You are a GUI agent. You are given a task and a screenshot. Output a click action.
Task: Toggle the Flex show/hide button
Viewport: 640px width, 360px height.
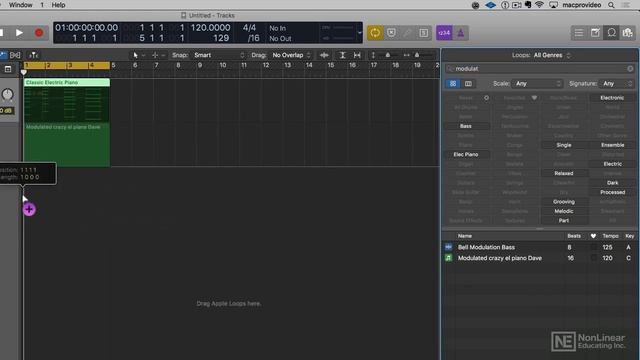[15, 55]
